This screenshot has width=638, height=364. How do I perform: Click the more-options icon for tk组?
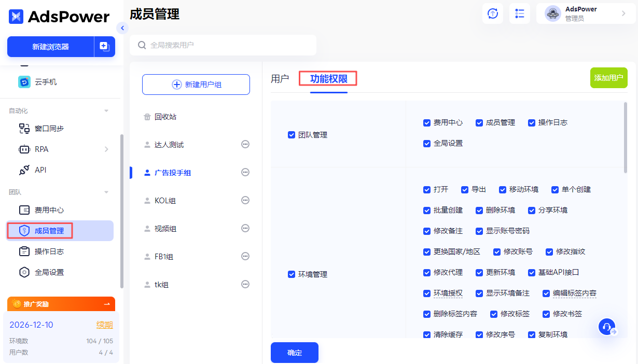coord(245,285)
